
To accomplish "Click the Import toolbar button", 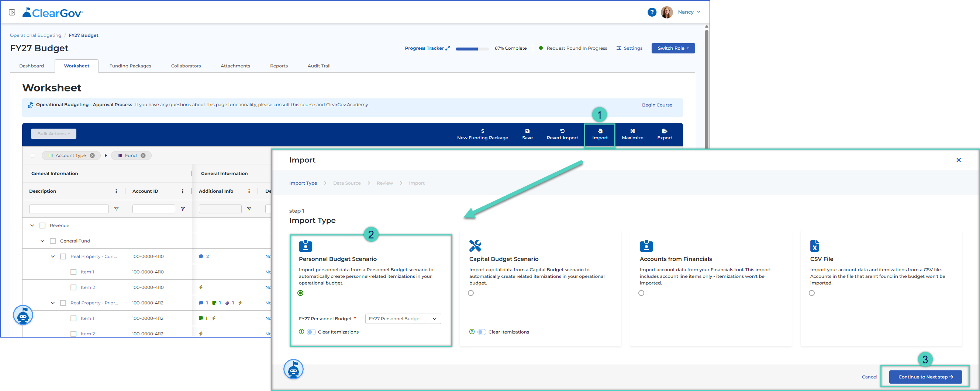I will click(600, 135).
